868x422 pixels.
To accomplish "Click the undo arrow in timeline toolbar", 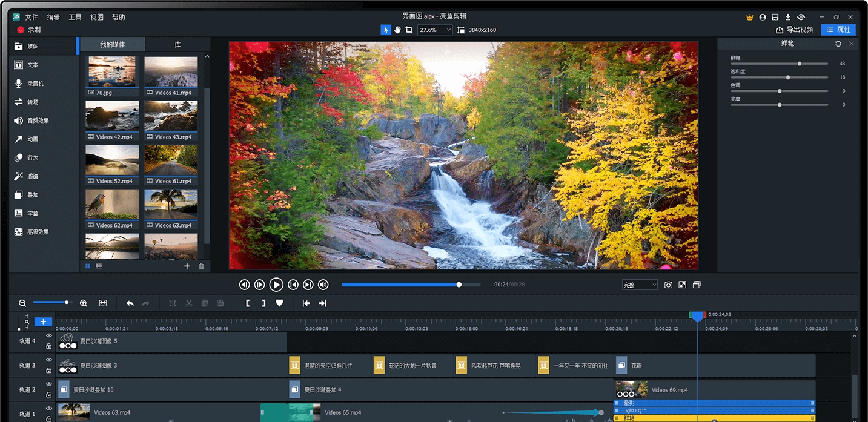I will (x=130, y=303).
